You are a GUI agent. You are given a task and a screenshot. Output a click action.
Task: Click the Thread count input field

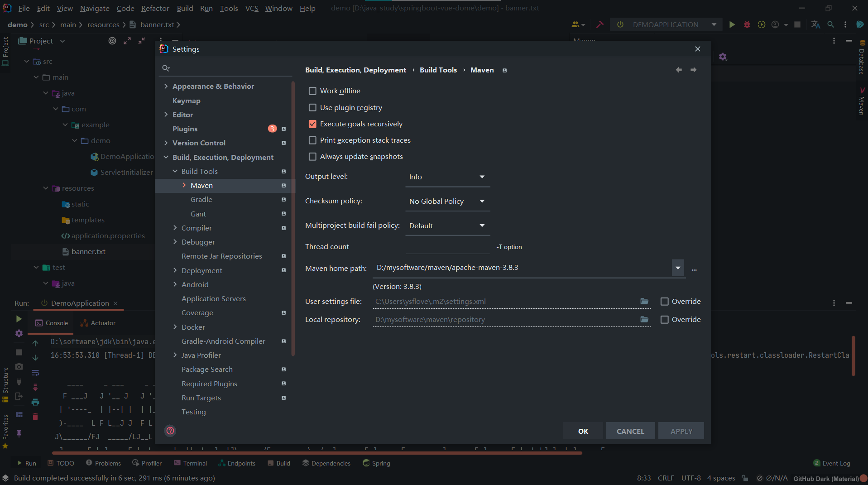click(447, 246)
